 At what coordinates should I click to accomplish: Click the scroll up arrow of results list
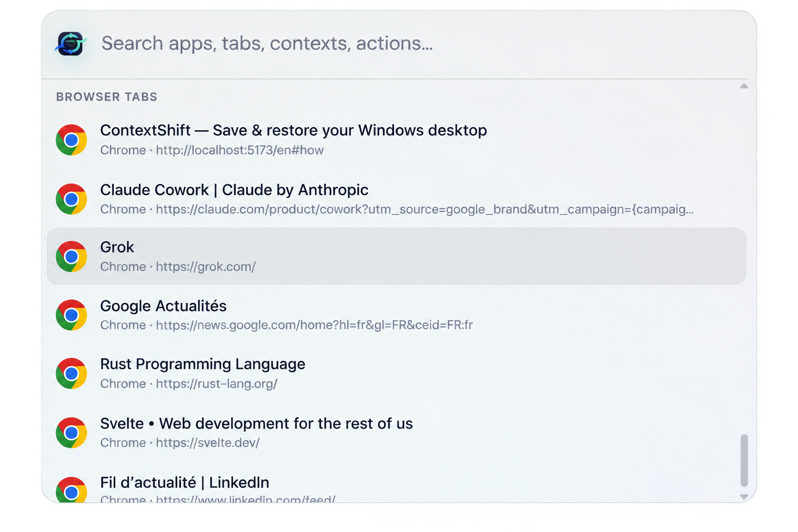click(x=744, y=86)
